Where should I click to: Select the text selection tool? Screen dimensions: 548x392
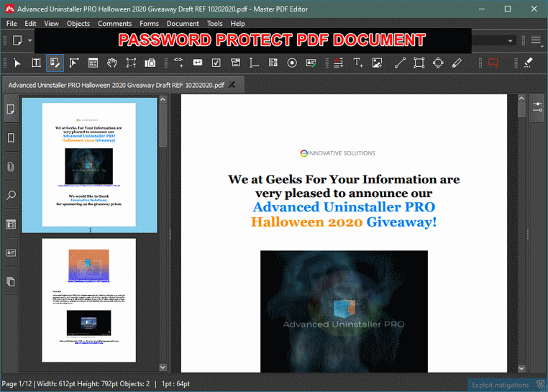[36, 63]
